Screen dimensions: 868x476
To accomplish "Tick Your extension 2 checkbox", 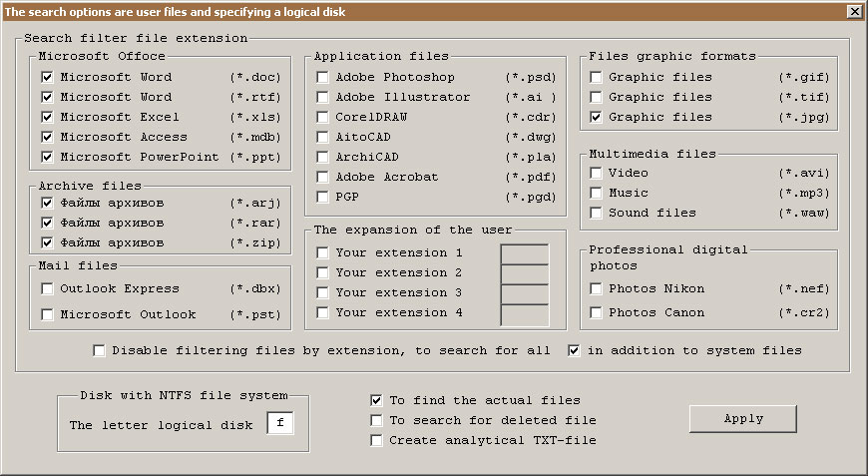I will click(322, 272).
